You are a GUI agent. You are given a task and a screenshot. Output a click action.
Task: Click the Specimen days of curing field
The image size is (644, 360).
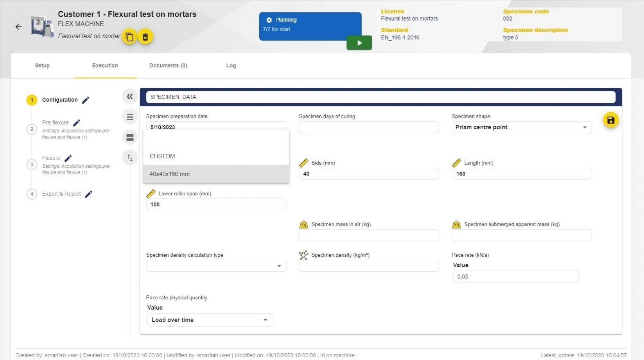369,127
